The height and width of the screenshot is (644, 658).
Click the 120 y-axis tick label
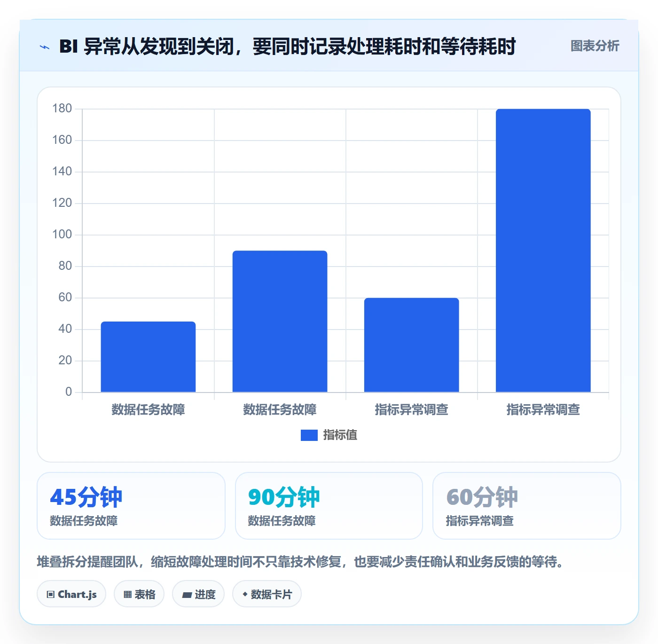tap(62, 203)
